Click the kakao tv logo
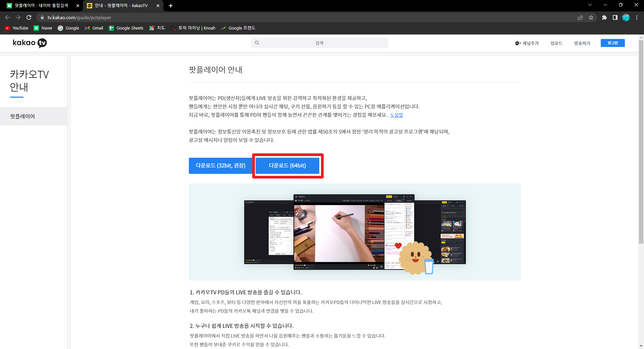The width and height of the screenshot is (644, 349). 30,43
